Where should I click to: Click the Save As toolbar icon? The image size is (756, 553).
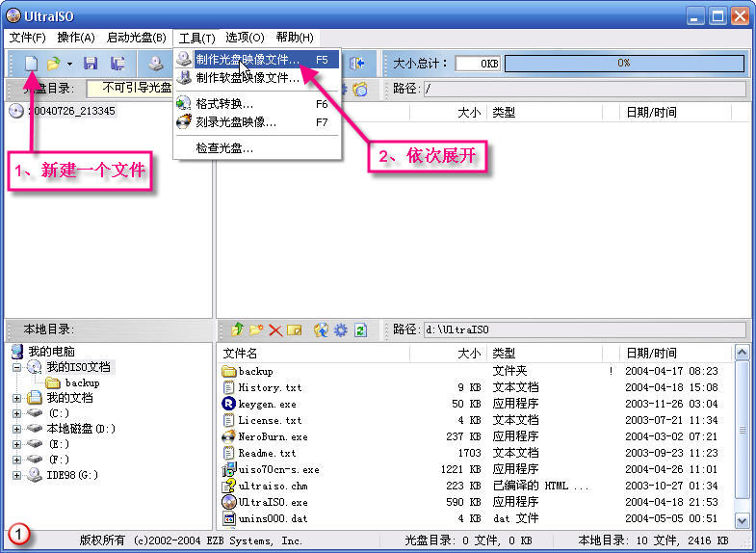(x=117, y=64)
